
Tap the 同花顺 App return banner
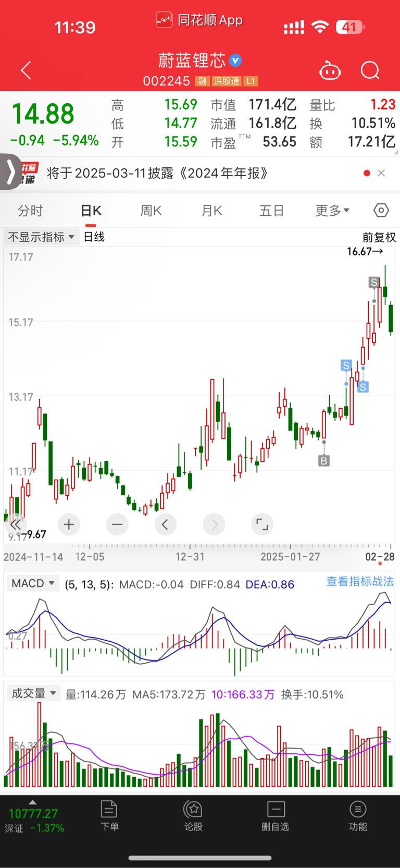pos(200,20)
